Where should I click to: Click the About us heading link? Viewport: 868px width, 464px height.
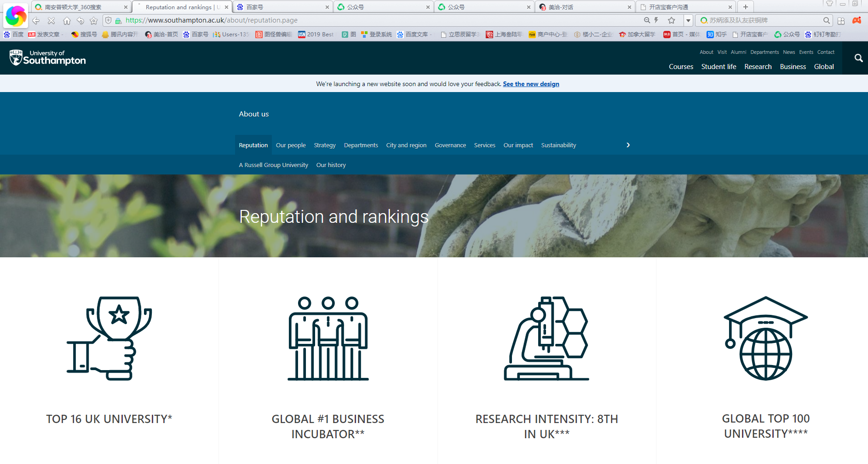click(253, 114)
